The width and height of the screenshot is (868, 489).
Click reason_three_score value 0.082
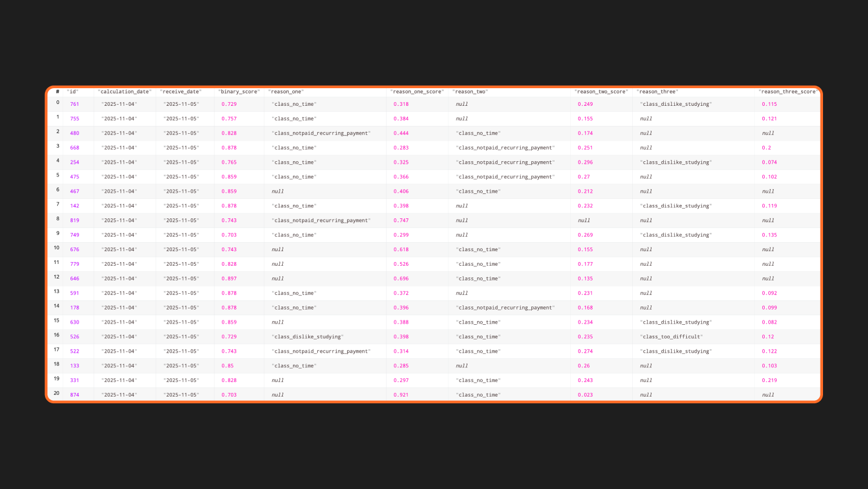pos(770,322)
